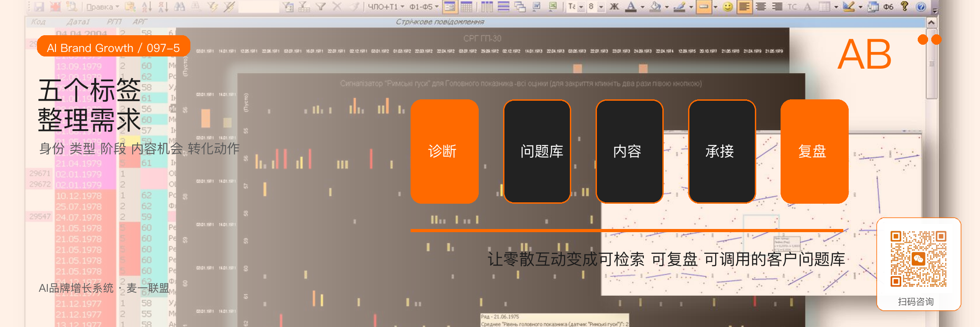980x327 pixels.
Task: Toggle the orange highlighted special-effect button
Action: [x=703, y=7]
